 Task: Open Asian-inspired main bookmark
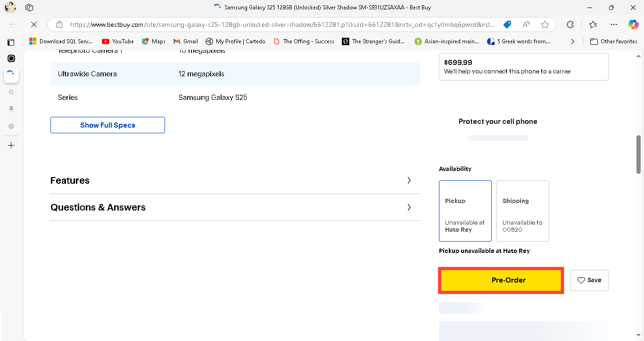point(447,41)
